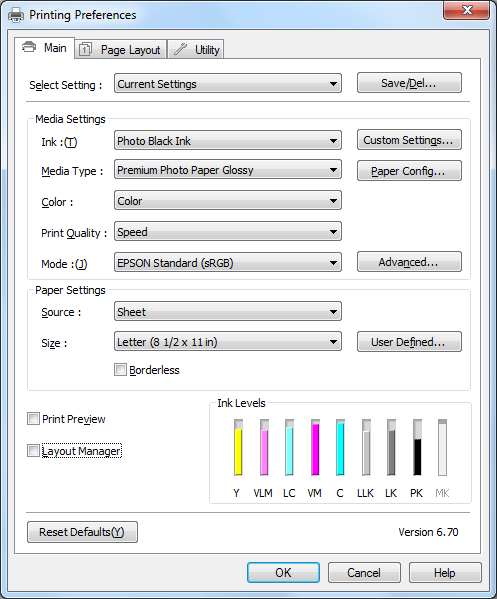Click the matte black (MK) ink level bar

[x=442, y=447]
